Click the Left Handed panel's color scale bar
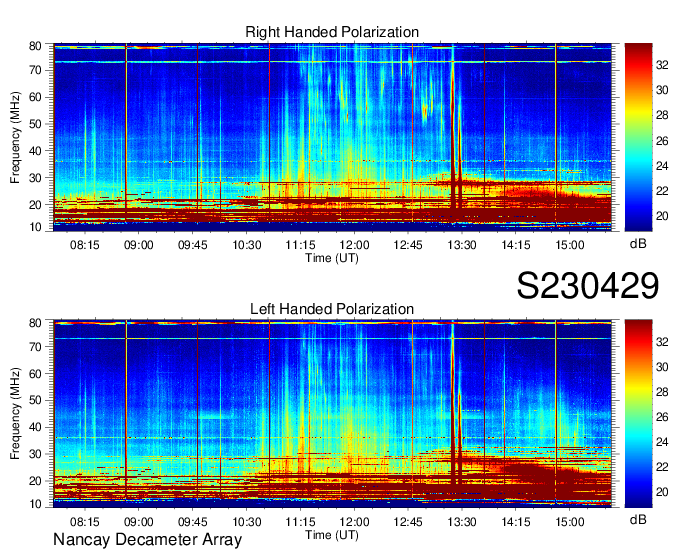680x552 pixels. pyautogui.click(x=638, y=414)
